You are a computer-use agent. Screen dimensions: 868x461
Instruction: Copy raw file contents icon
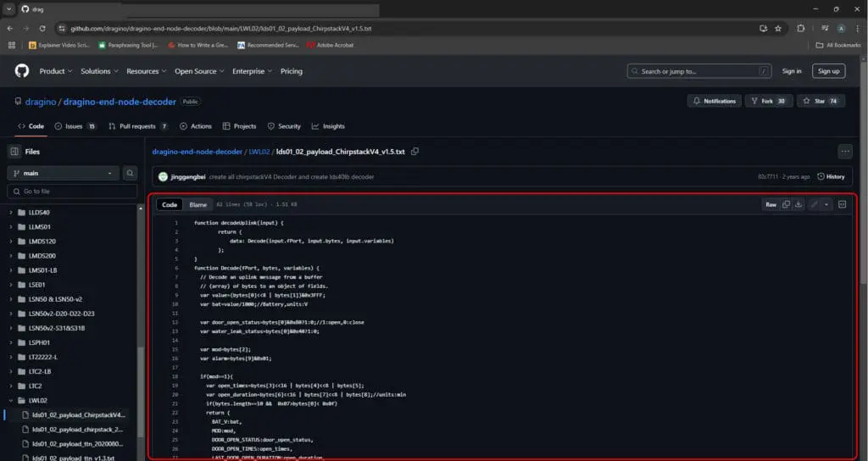pyautogui.click(x=786, y=204)
